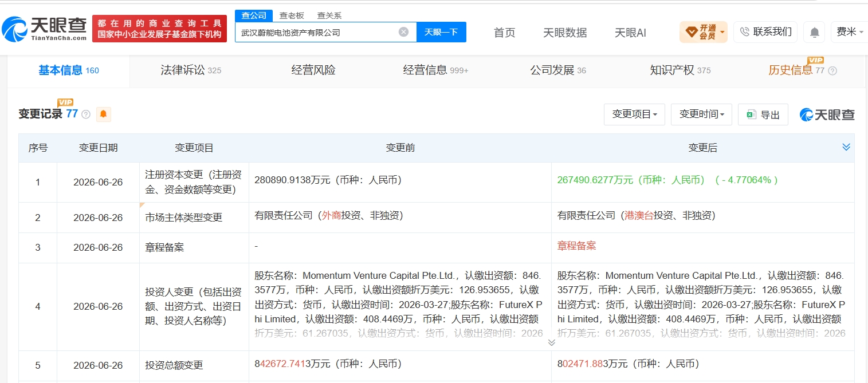868x383 pixels.
Task: Open the 知识产权 tab
Action: point(680,70)
